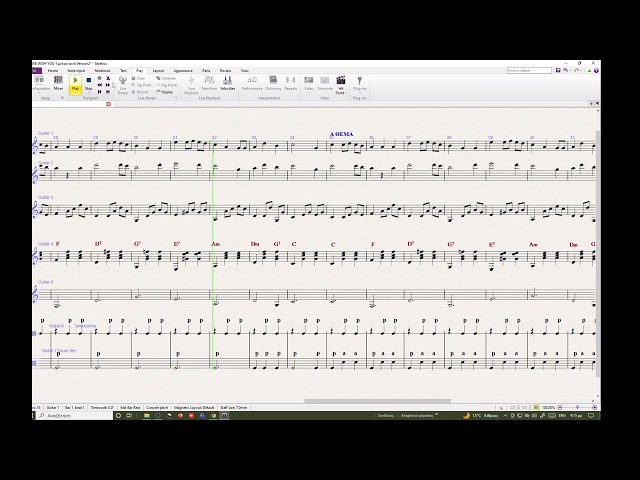Open the Note Input ribbon tab
The height and width of the screenshot is (480, 640).
[x=76, y=71]
